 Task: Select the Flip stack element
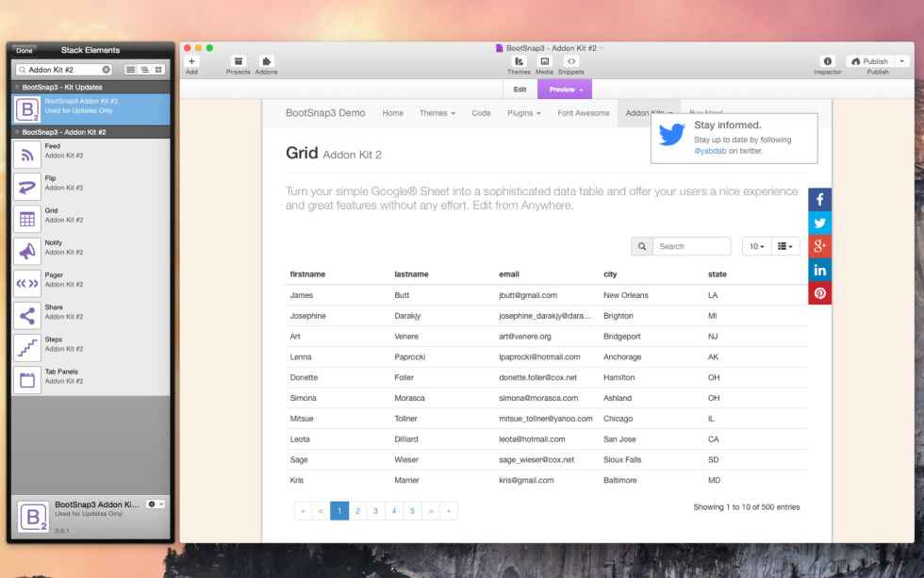click(91, 187)
